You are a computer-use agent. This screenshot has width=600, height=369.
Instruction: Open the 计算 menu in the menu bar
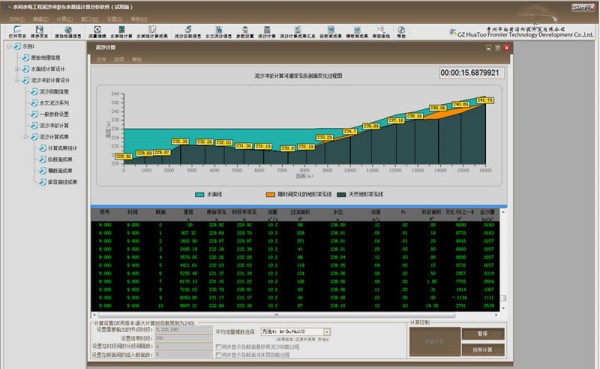(x=64, y=19)
